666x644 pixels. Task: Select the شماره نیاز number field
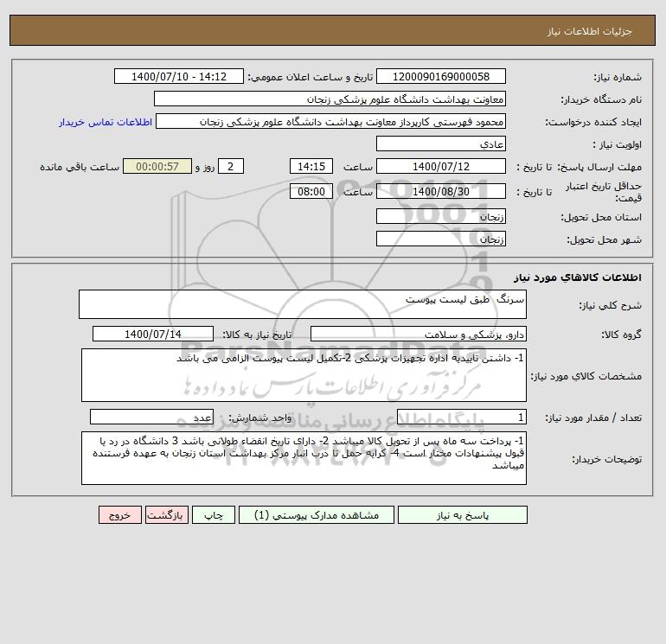[x=441, y=76]
